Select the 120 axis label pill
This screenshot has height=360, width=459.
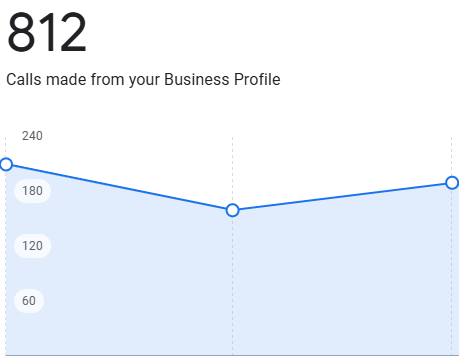coord(32,246)
